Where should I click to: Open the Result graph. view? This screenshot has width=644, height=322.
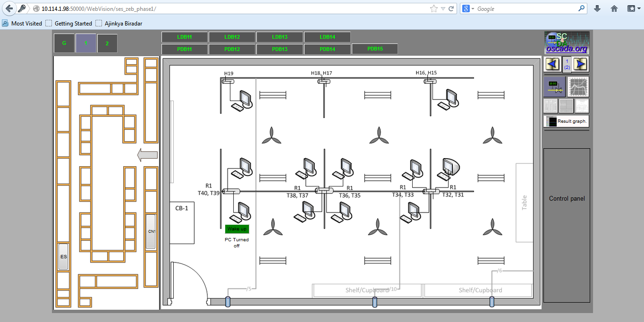566,121
